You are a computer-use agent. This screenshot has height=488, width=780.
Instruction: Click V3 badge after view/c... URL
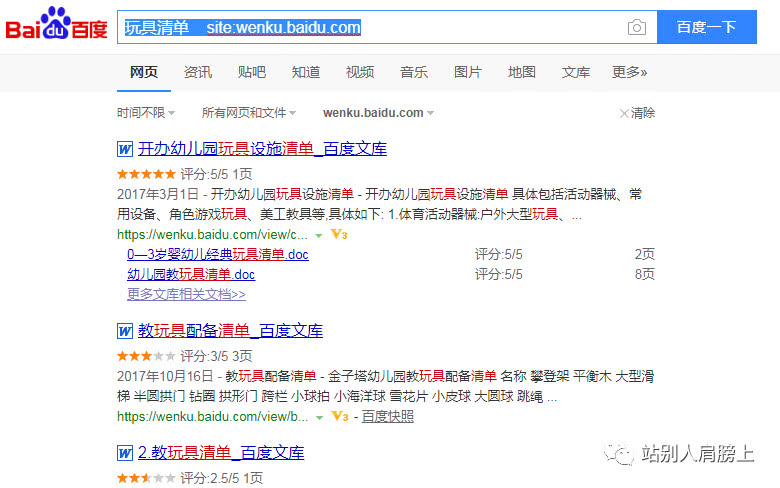coord(339,234)
